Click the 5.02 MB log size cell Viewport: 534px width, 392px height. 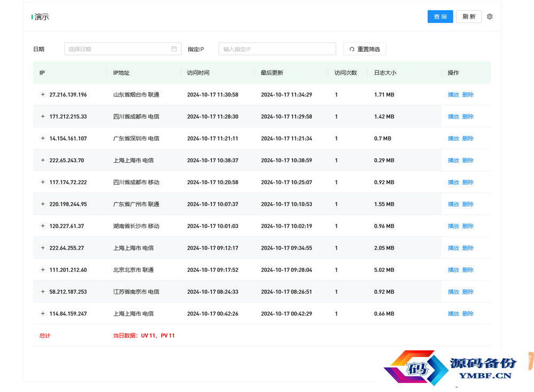point(384,270)
